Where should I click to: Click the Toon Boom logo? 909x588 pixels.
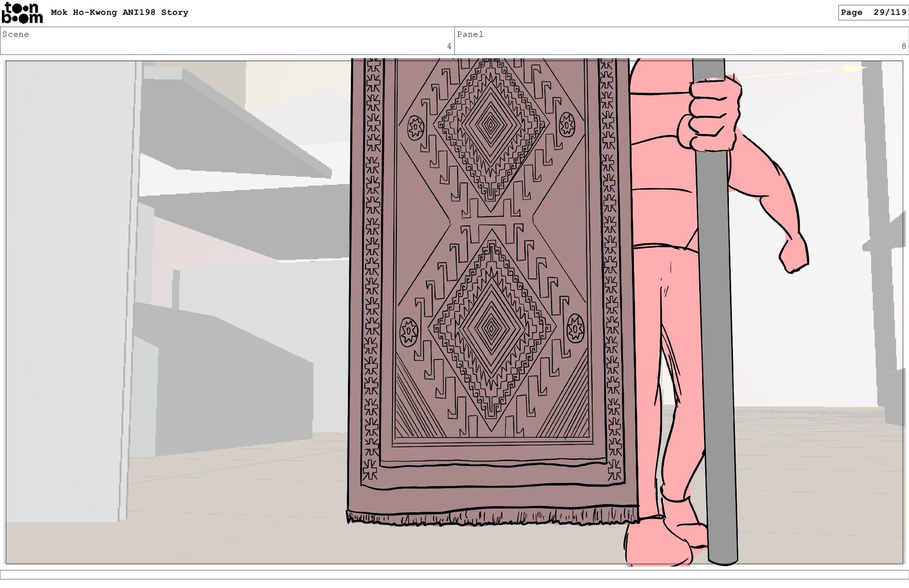pyautogui.click(x=22, y=13)
